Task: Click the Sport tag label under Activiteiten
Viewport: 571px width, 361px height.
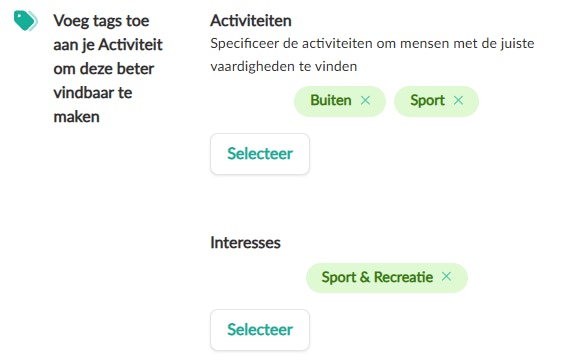Action: tap(428, 100)
